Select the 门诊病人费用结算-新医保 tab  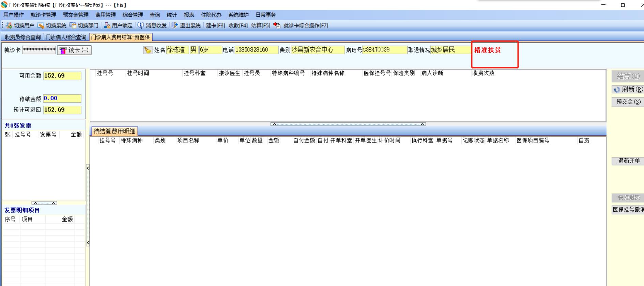(x=120, y=37)
